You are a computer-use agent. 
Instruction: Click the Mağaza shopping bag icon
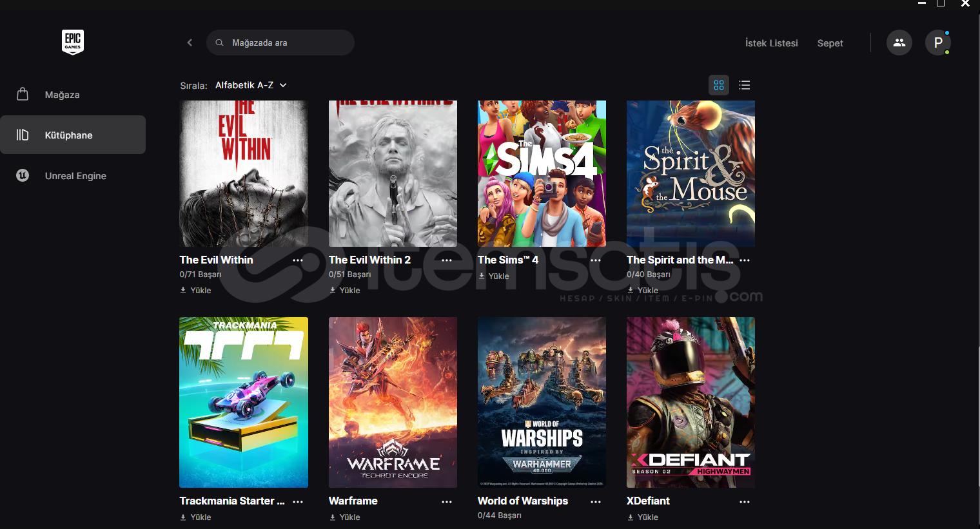click(23, 94)
